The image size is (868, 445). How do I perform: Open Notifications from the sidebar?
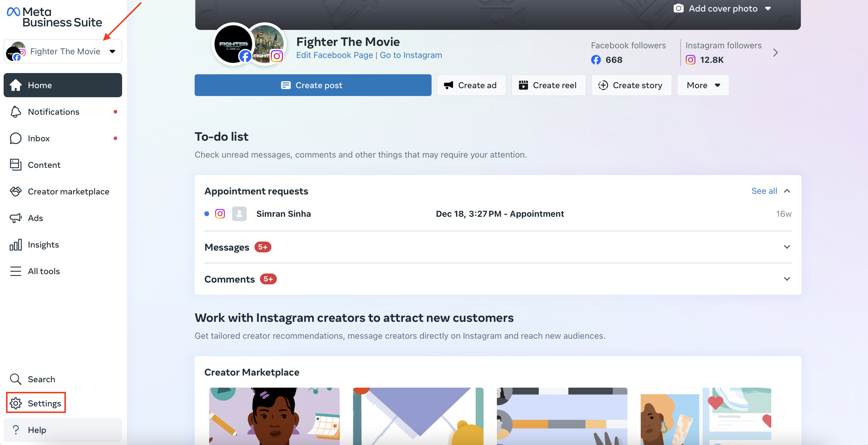[63, 112]
